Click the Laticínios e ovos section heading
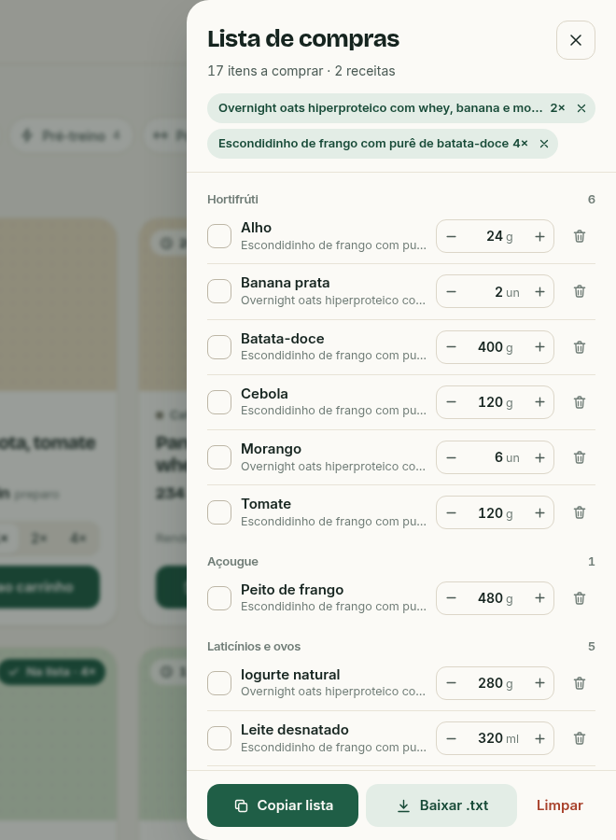This screenshot has height=840, width=616. pos(254,647)
